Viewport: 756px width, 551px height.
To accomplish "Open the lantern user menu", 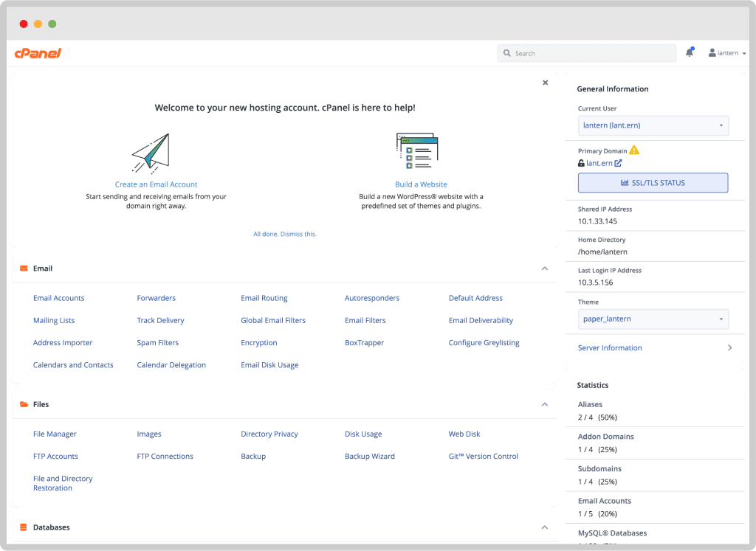I will 727,53.
